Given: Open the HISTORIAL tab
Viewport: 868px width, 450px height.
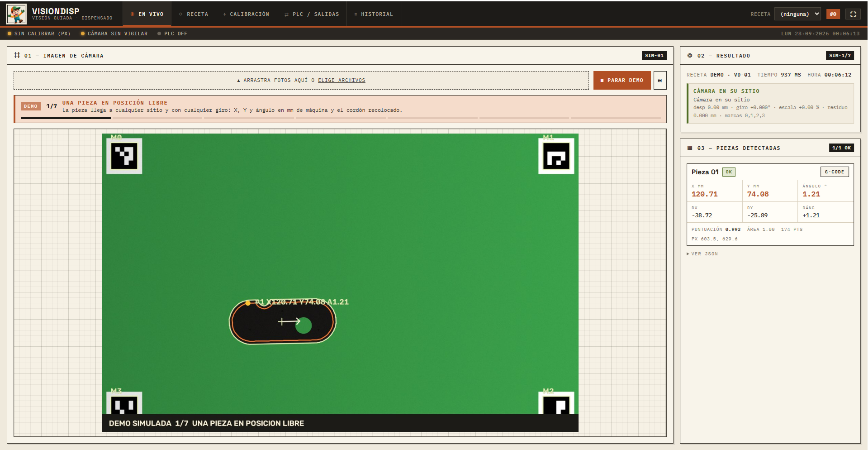Looking at the screenshot, I should 374,14.
